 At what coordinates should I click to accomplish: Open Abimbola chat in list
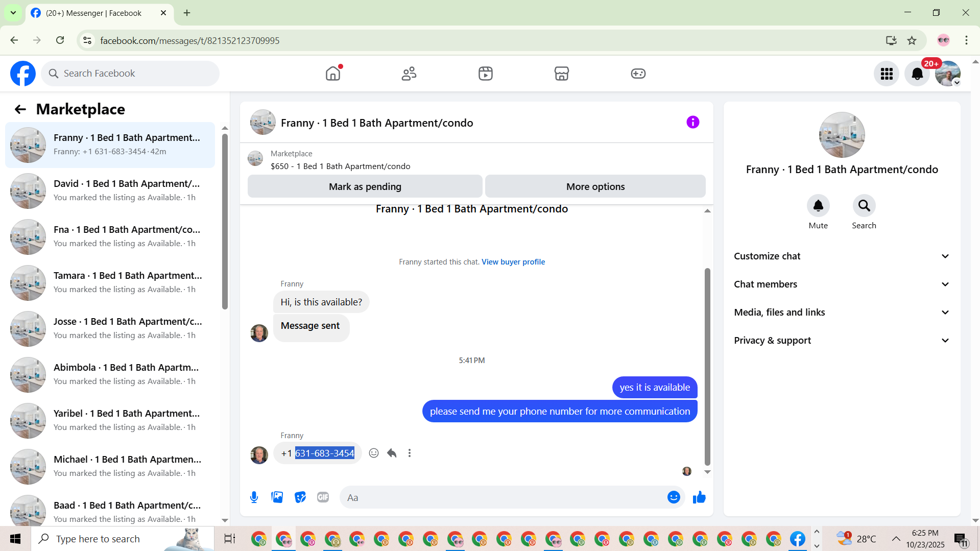[110, 375]
